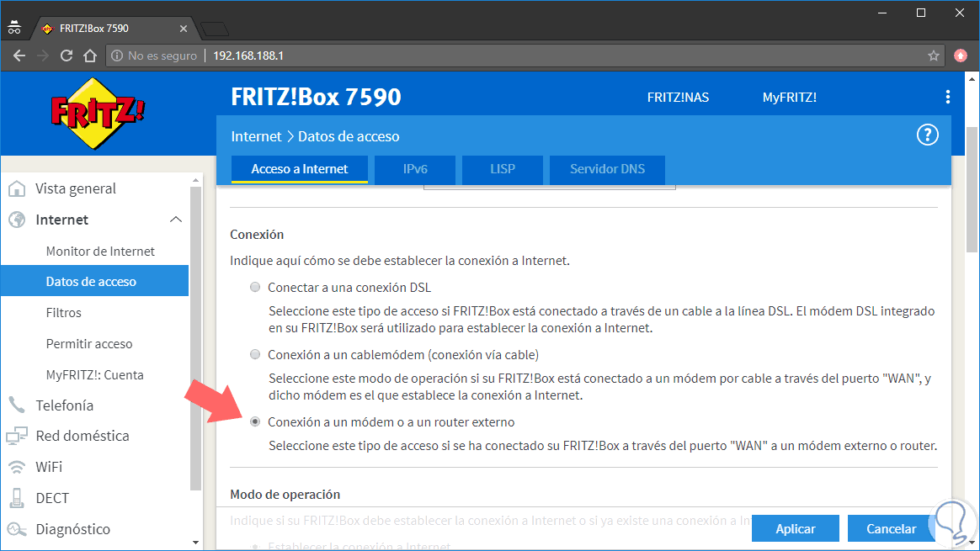
Task: Open a new browser tab
Action: click(215, 29)
